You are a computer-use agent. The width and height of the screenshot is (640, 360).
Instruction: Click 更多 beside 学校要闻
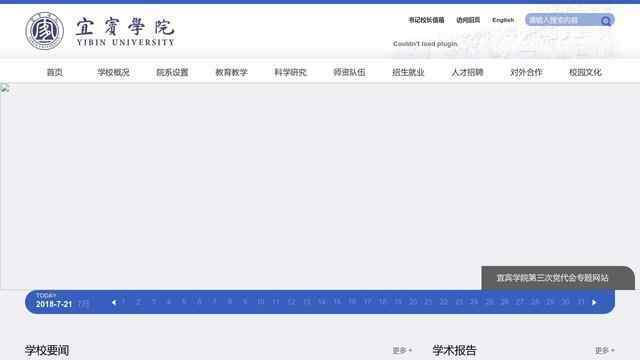[402, 350]
